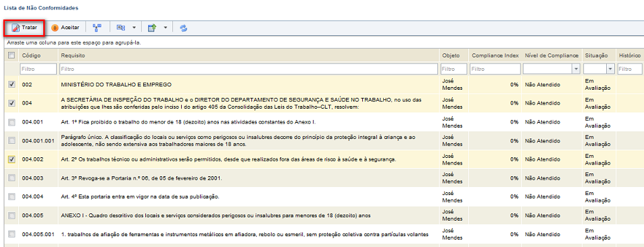Click the grid layout options icon
The height and width of the screenshot is (247, 644).
[121, 28]
